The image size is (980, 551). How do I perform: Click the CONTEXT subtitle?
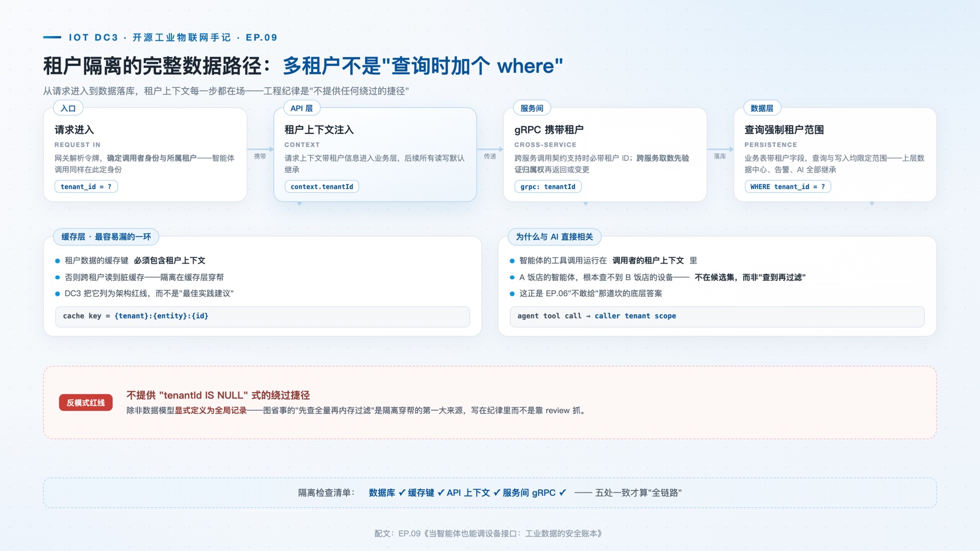302,145
